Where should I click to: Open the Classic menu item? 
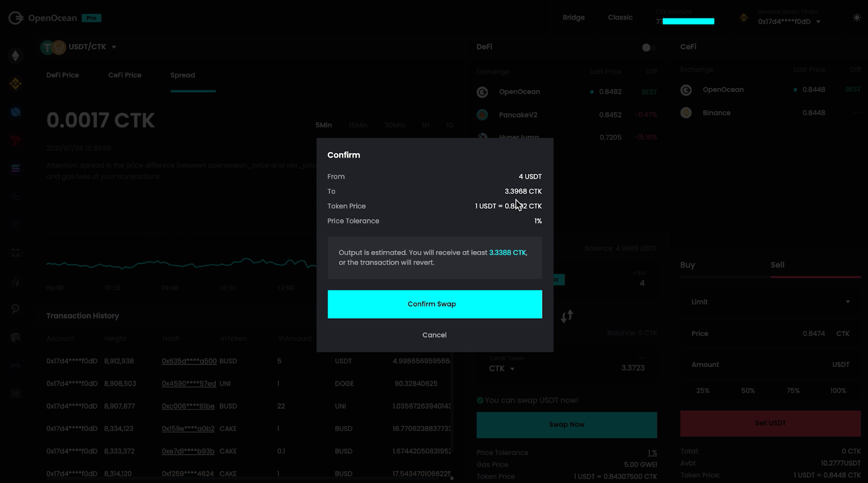click(620, 17)
